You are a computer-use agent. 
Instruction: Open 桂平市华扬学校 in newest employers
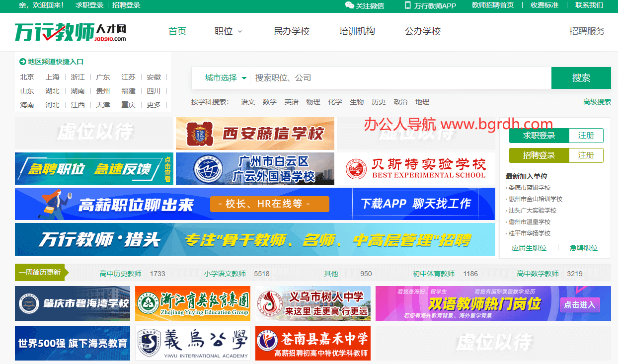[530, 233]
